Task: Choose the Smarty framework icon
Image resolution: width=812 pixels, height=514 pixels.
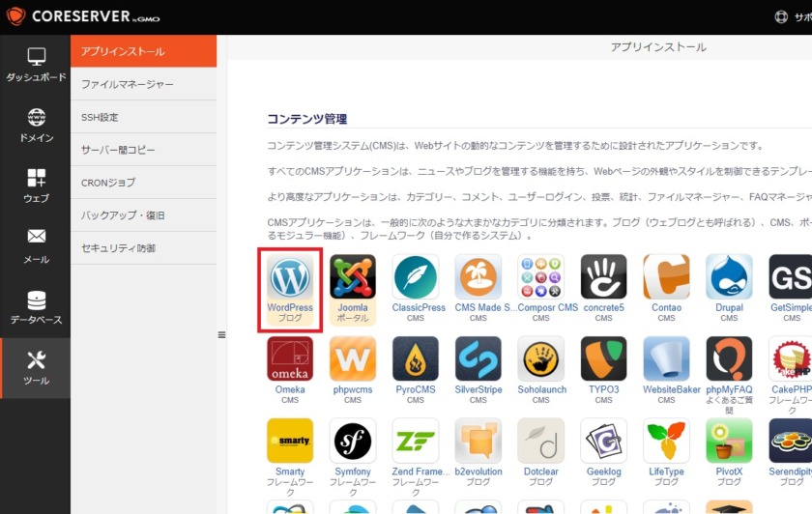Action: click(x=290, y=441)
